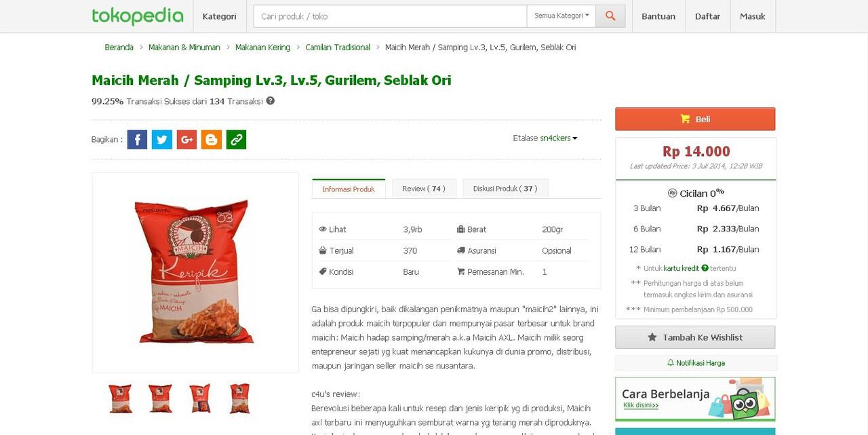The height and width of the screenshot is (435, 868).
Task: Click the Notifikasi Harga link
Action: pos(696,363)
